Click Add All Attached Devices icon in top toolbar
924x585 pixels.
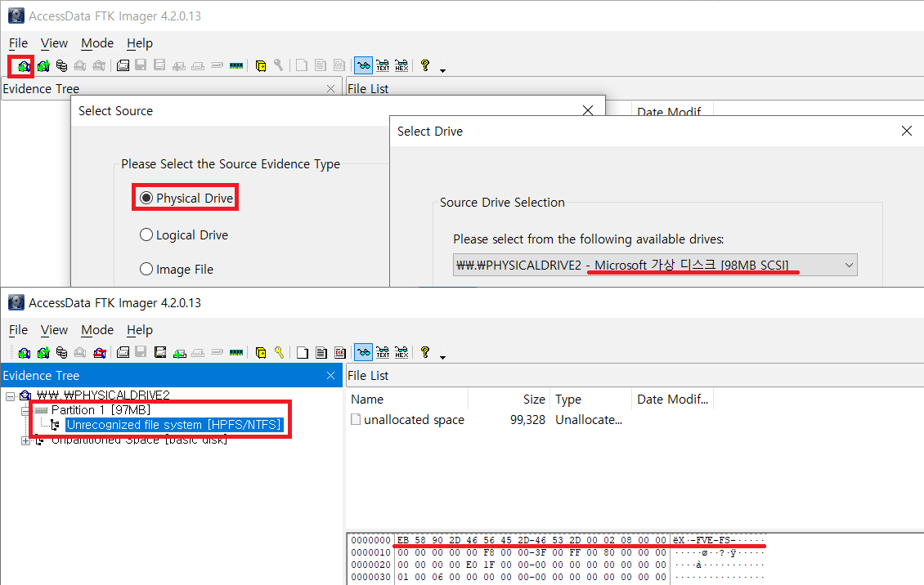43,65
